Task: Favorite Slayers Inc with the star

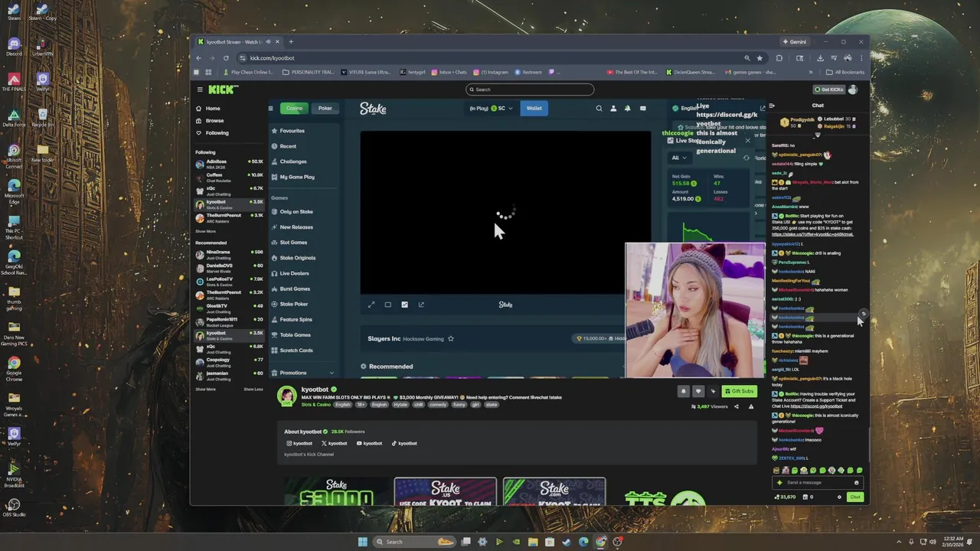Action: 451,338
